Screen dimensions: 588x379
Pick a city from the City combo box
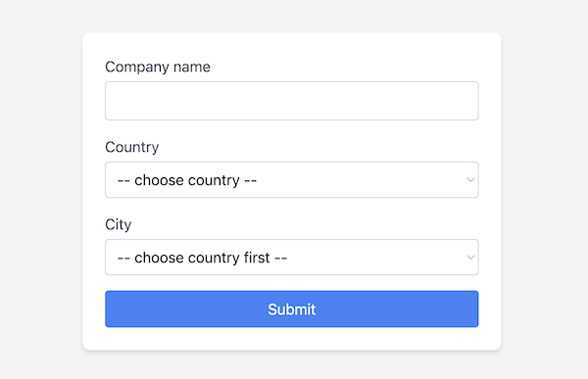click(292, 258)
